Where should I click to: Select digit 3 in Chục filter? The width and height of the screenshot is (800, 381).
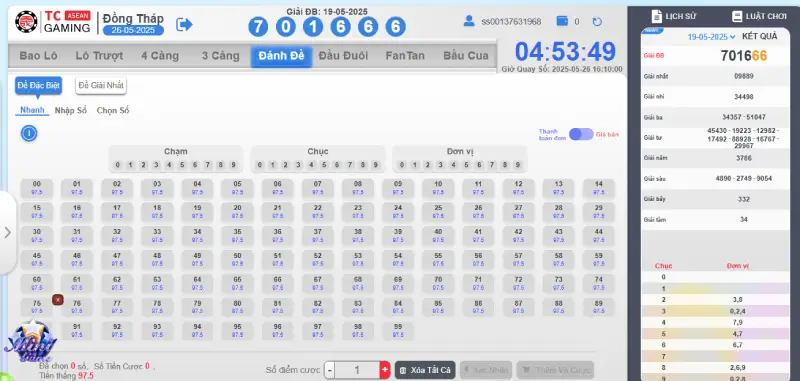tap(298, 165)
